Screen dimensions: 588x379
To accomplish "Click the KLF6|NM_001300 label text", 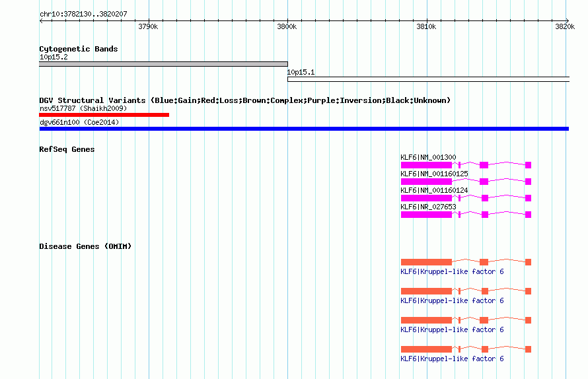I will 428,157.
